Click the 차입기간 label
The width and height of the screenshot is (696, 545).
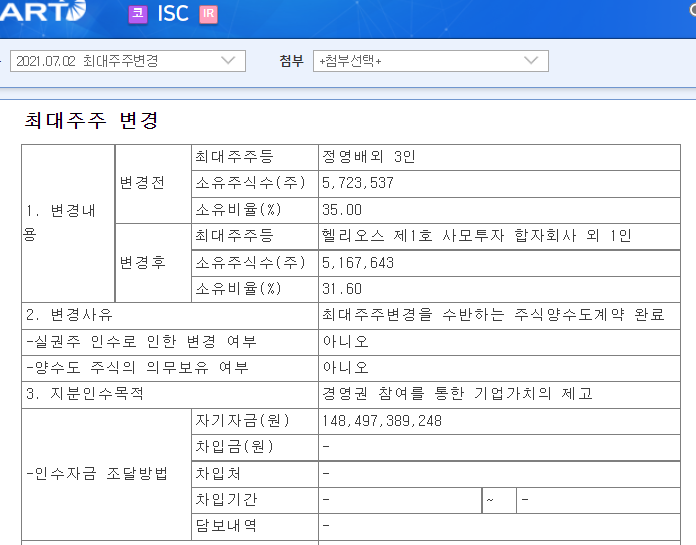coord(226,500)
